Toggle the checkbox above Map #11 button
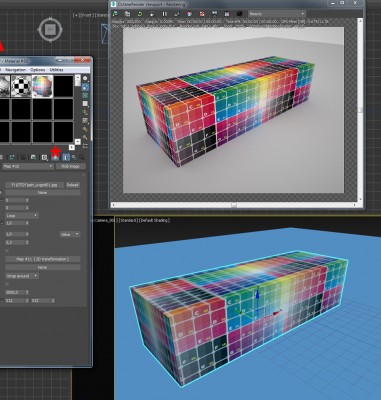381x400 pixels. pyautogui.click(x=7, y=250)
